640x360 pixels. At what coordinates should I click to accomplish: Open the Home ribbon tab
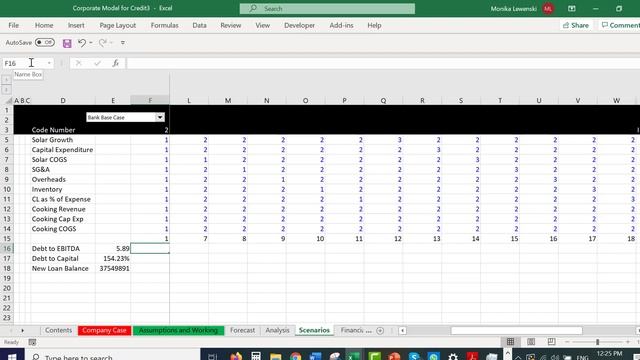tap(44, 25)
